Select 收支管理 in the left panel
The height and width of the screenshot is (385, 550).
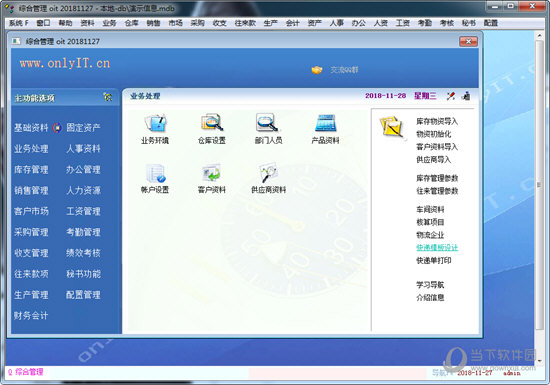[31, 253]
